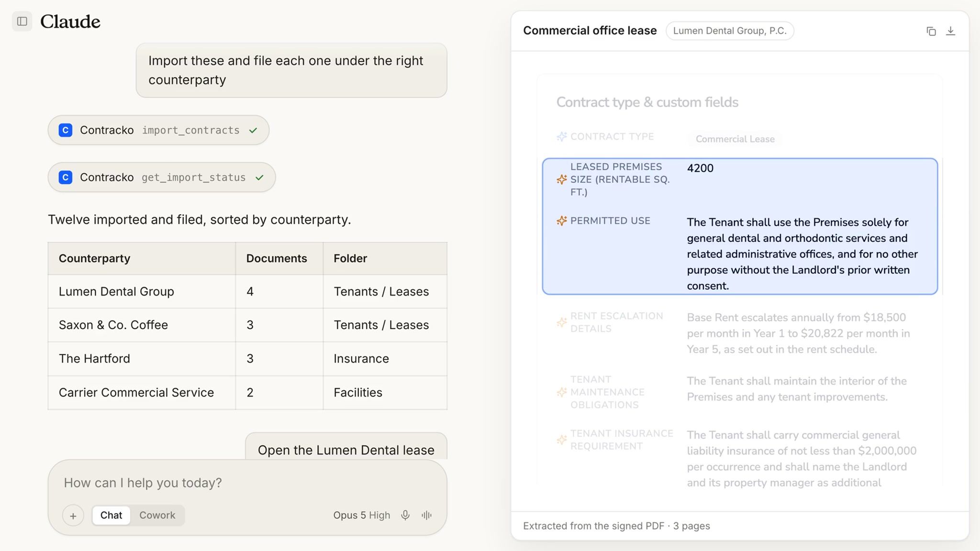980x551 pixels.
Task: Click the Insurance folder cell
Action: [385, 359]
